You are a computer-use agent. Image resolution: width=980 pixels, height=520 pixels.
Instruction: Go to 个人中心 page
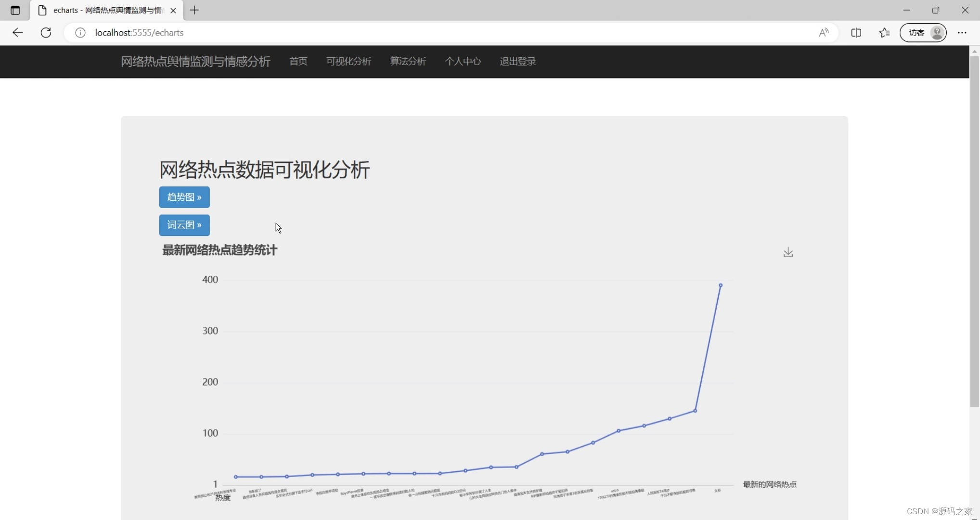click(x=463, y=62)
